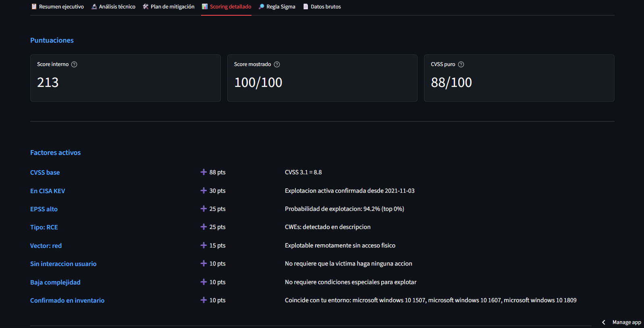Open the Datos brutos tab

click(x=322, y=7)
